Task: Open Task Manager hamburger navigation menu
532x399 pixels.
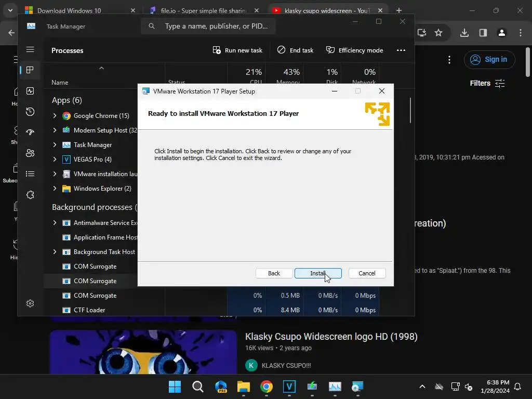Action: [30, 49]
